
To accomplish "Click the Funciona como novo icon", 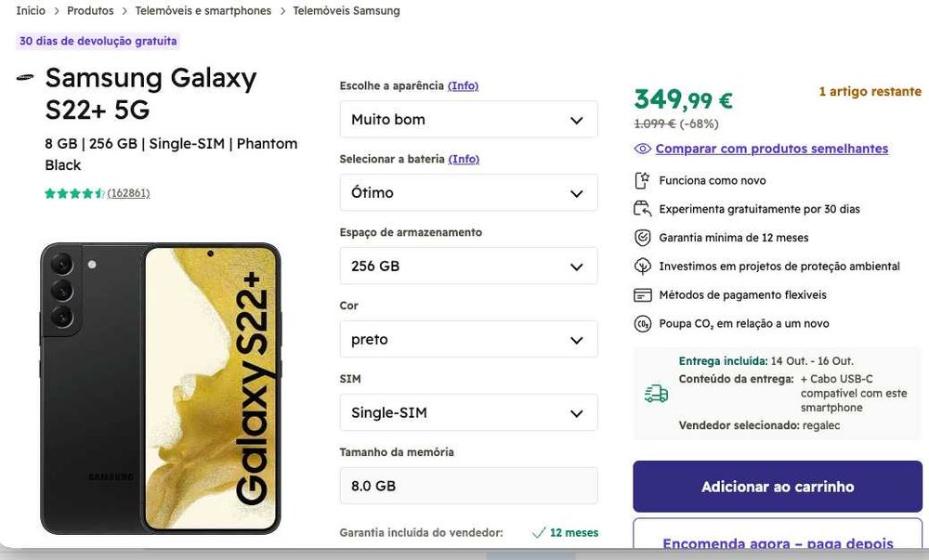I will tap(642, 180).
